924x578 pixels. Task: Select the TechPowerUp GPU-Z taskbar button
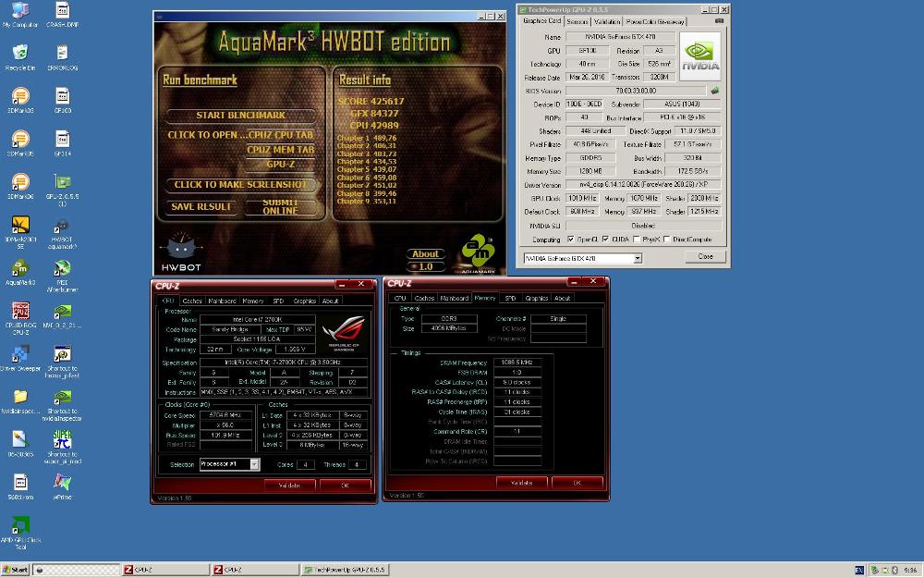coord(345,570)
